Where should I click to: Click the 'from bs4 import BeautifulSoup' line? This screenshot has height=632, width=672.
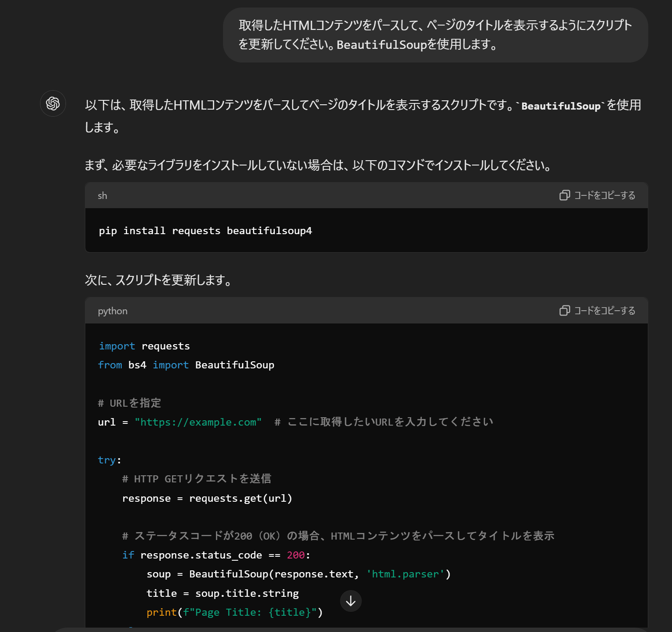tap(186, 365)
